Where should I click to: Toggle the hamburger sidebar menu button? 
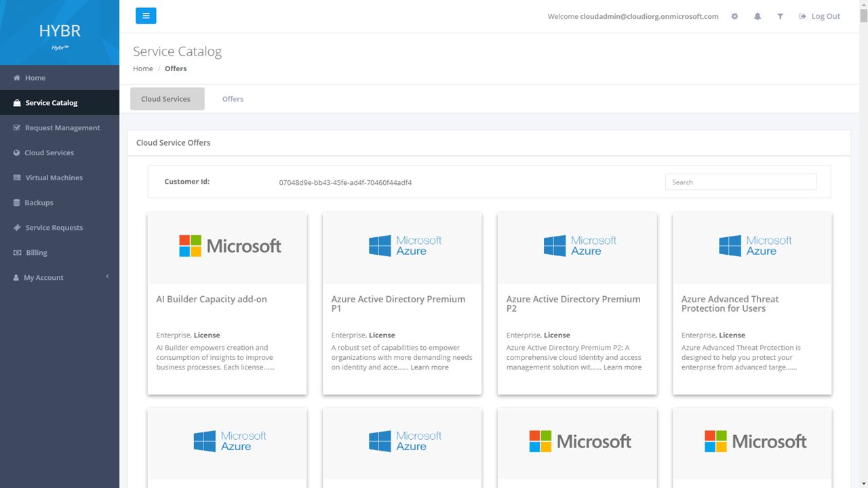tap(146, 16)
